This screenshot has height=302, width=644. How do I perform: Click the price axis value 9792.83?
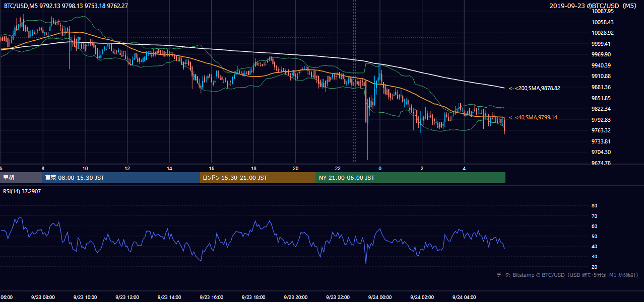click(601, 120)
